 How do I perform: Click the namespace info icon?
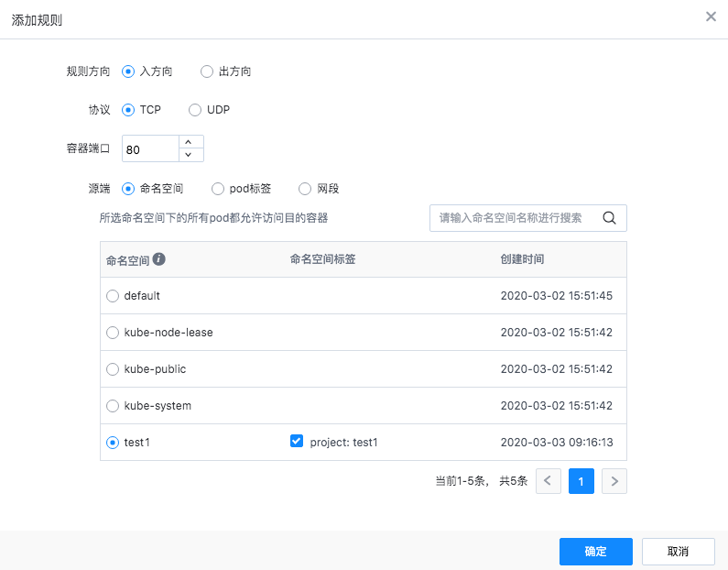coord(158,259)
